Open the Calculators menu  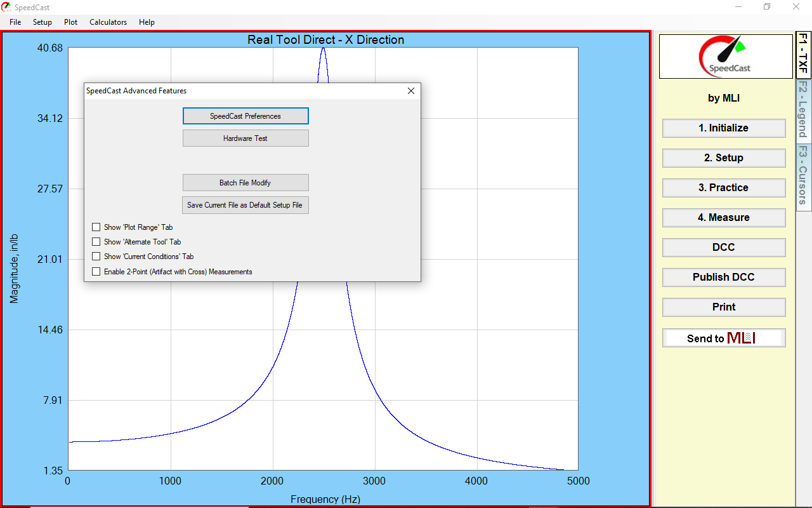pos(108,22)
